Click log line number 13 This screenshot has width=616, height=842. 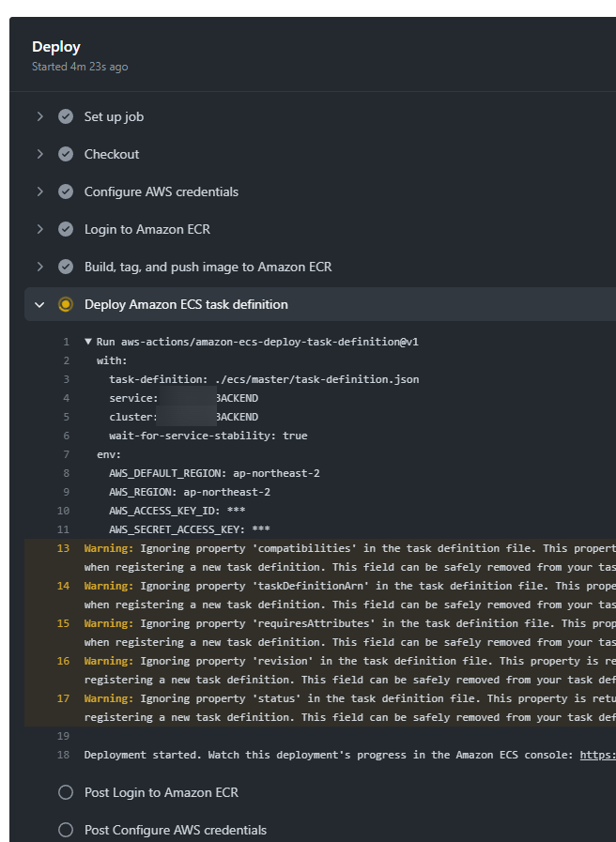[64, 548]
